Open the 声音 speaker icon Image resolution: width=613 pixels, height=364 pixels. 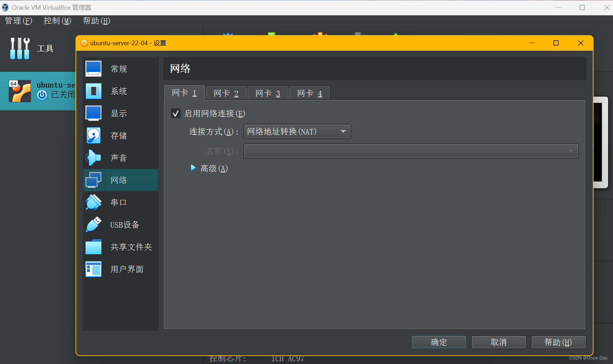click(93, 158)
